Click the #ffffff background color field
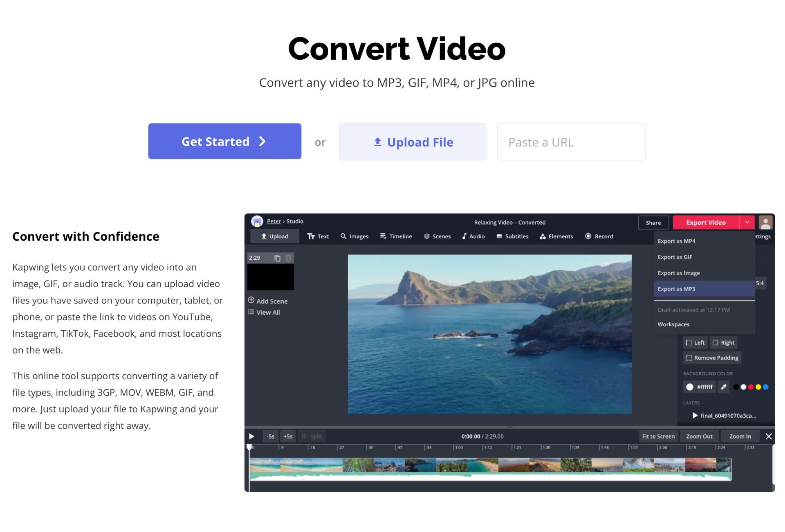785x532 pixels. [x=700, y=387]
